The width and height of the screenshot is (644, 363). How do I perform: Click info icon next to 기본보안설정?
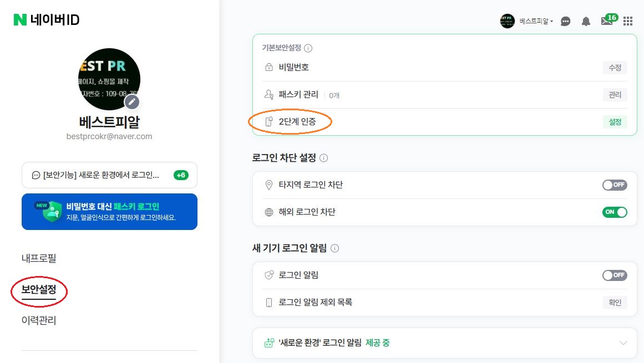pos(308,48)
